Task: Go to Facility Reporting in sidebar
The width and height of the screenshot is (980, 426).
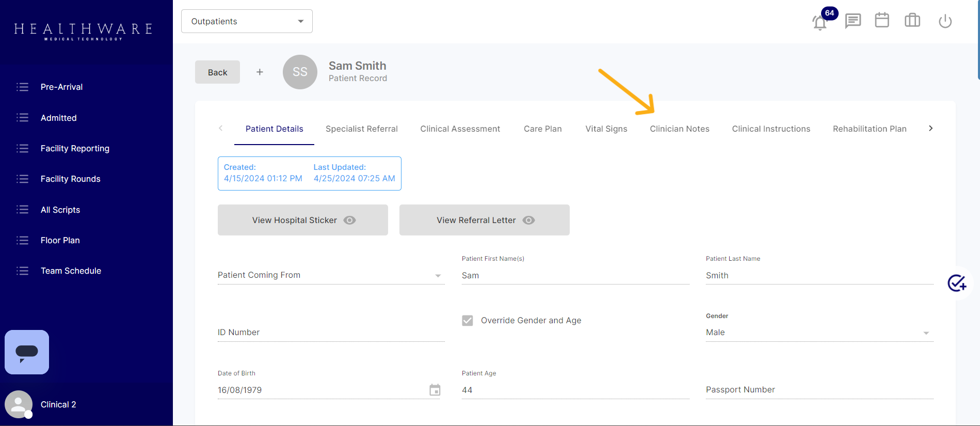Action: tap(75, 149)
